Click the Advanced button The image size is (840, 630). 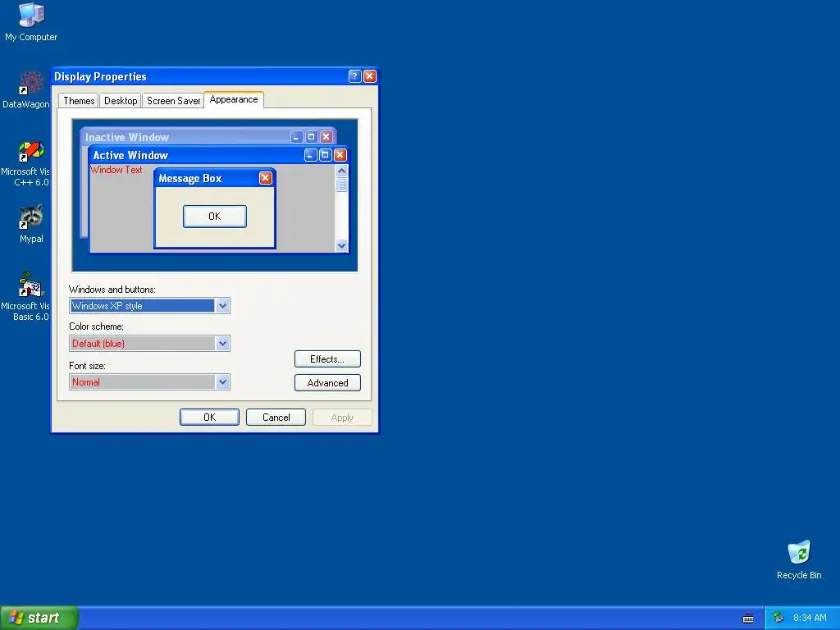pyautogui.click(x=327, y=382)
